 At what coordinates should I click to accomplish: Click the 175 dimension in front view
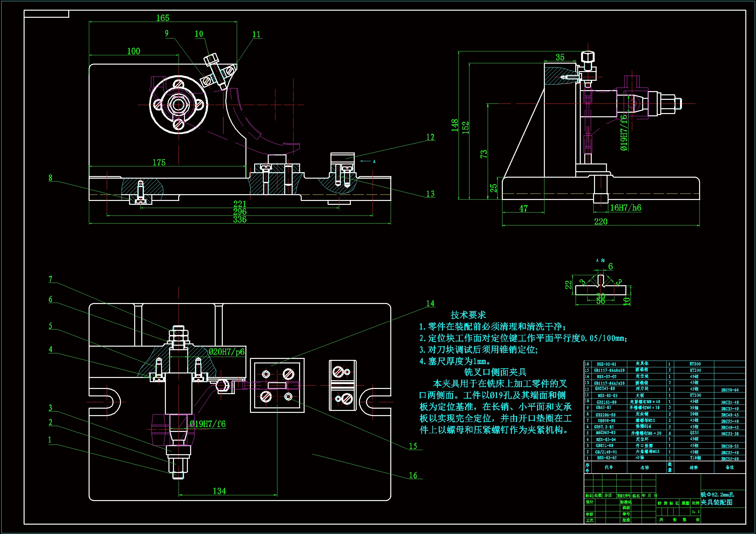[x=159, y=162]
